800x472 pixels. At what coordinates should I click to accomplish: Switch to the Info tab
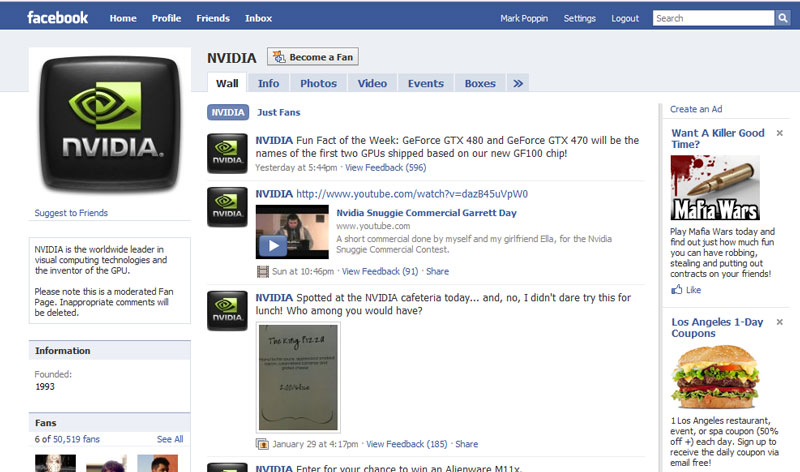[x=268, y=83]
